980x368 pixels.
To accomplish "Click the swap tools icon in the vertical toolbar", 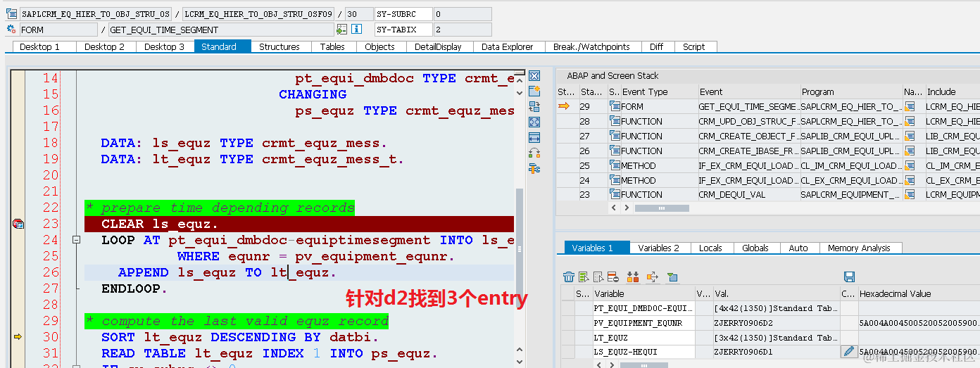I will (534, 153).
